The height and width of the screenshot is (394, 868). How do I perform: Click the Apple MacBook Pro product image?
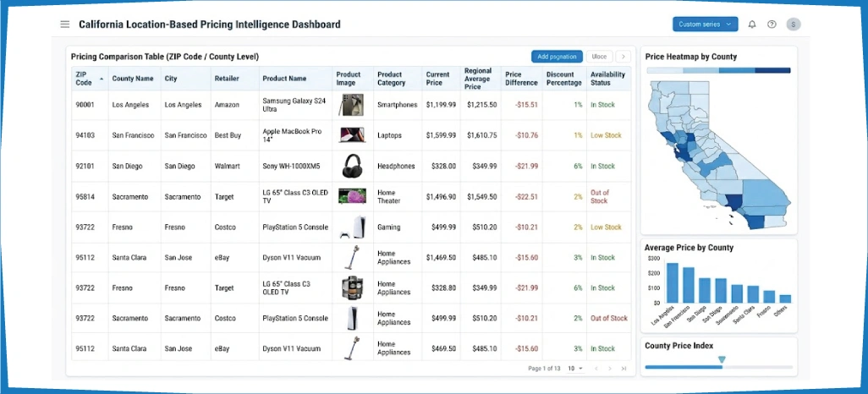[x=352, y=135]
